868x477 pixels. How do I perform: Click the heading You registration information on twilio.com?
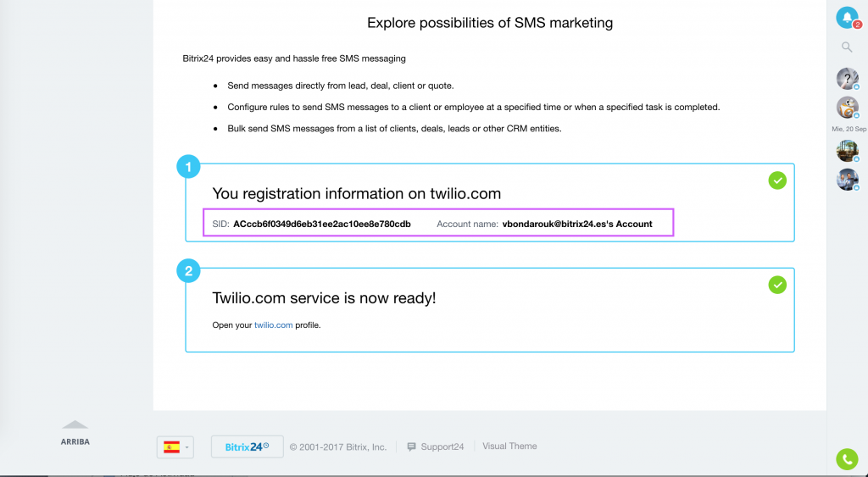[x=357, y=194]
